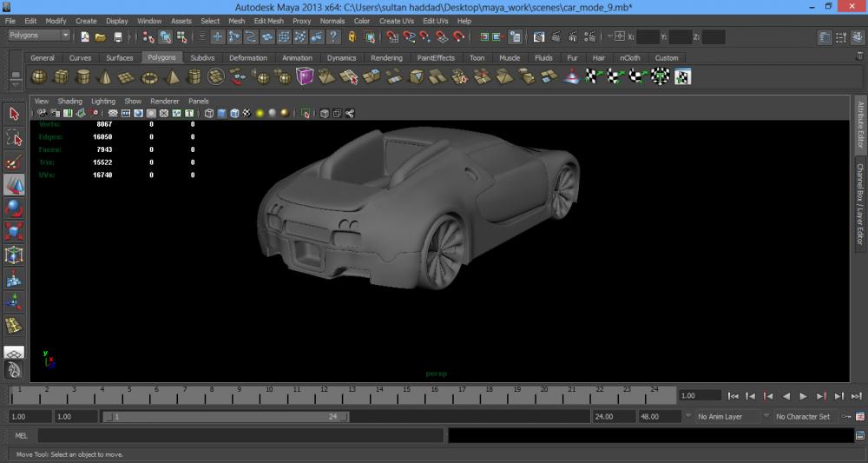Image resolution: width=868 pixels, height=463 pixels.
Task: Toggle snap to curves
Action: (x=408, y=37)
